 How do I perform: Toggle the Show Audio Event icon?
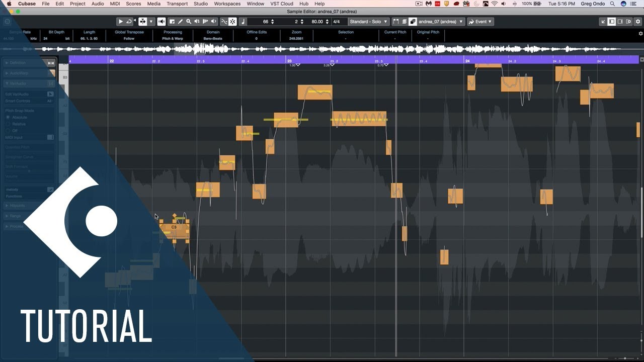pos(395,22)
